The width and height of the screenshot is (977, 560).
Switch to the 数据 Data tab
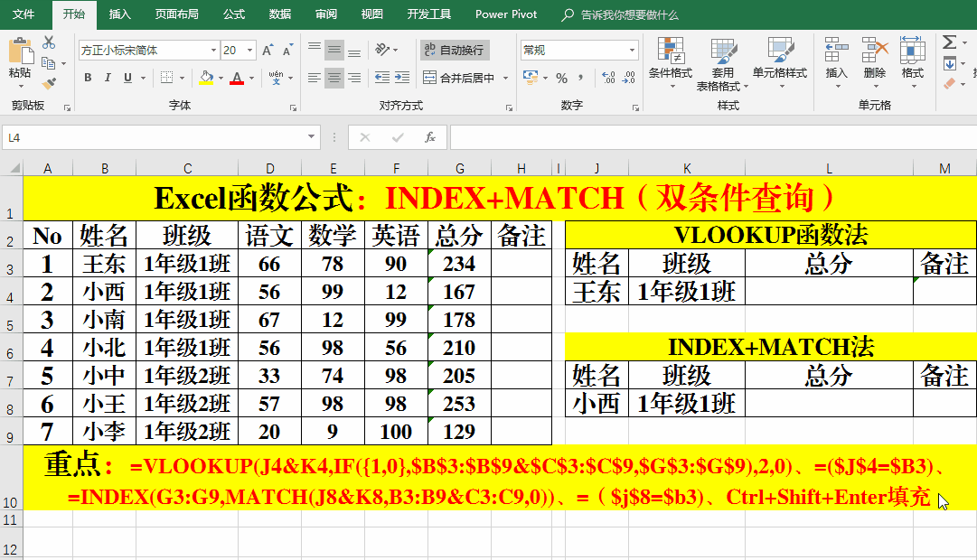click(x=280, y=14)
